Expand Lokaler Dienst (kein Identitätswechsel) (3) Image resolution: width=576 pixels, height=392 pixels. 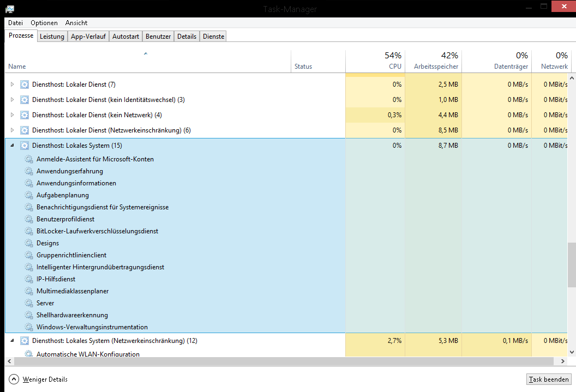click(x=12, y=100)
